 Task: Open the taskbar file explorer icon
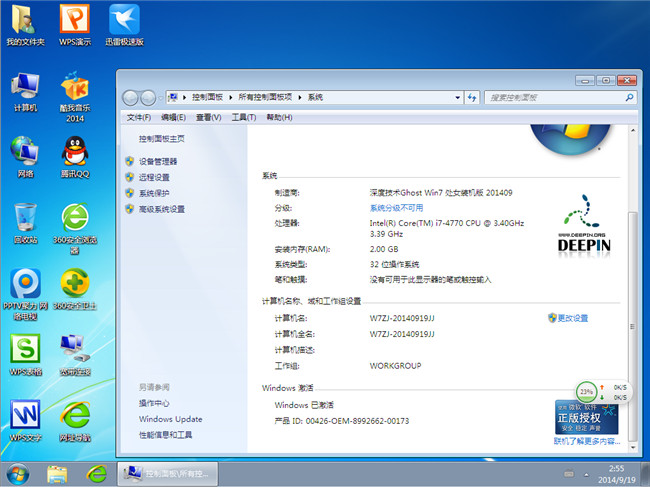[57, 474]
